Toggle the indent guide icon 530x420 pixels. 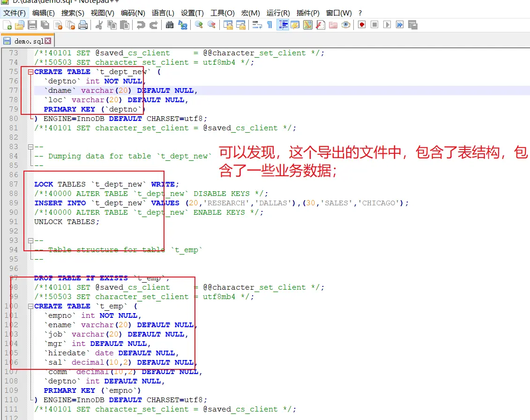[283, 25]
